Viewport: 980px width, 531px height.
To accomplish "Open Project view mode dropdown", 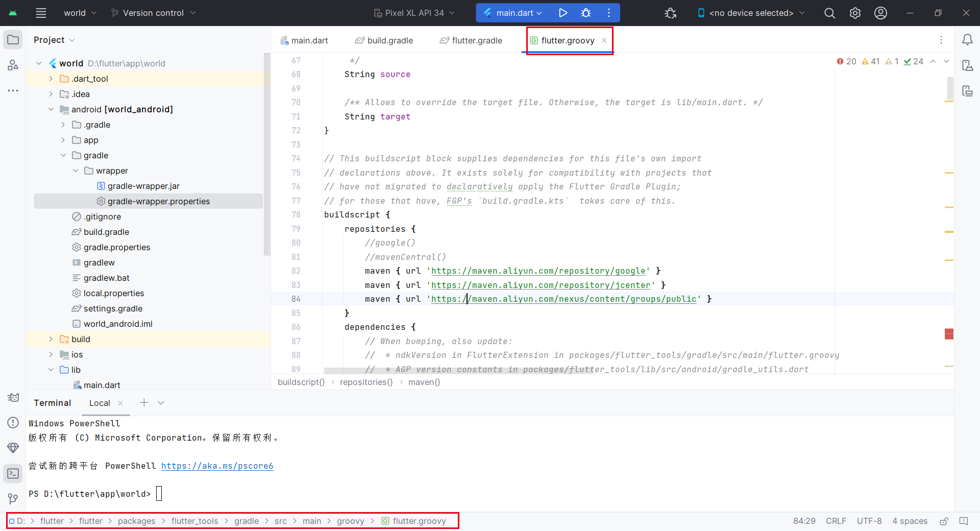I will [54, 40].
